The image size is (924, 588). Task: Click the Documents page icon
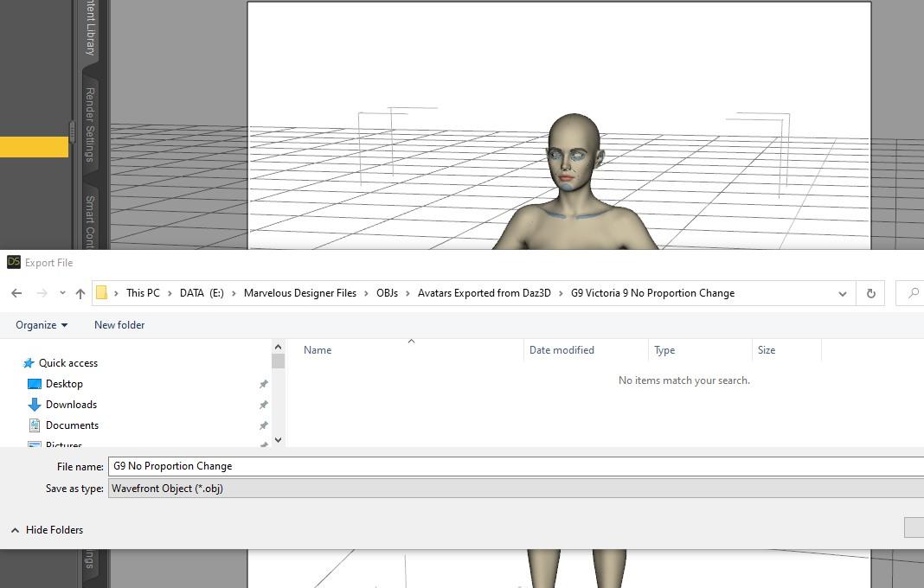(35, 425)
